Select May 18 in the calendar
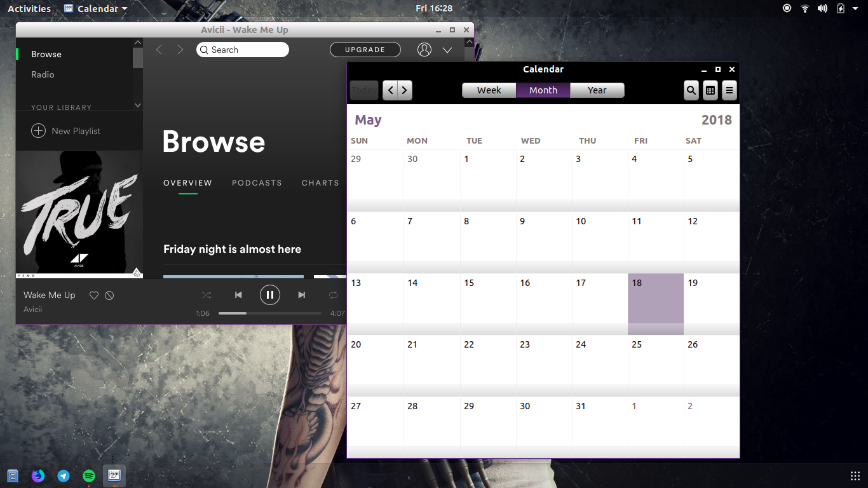The image size is (868, 488). pyautogui.click(x=656, y=304)
